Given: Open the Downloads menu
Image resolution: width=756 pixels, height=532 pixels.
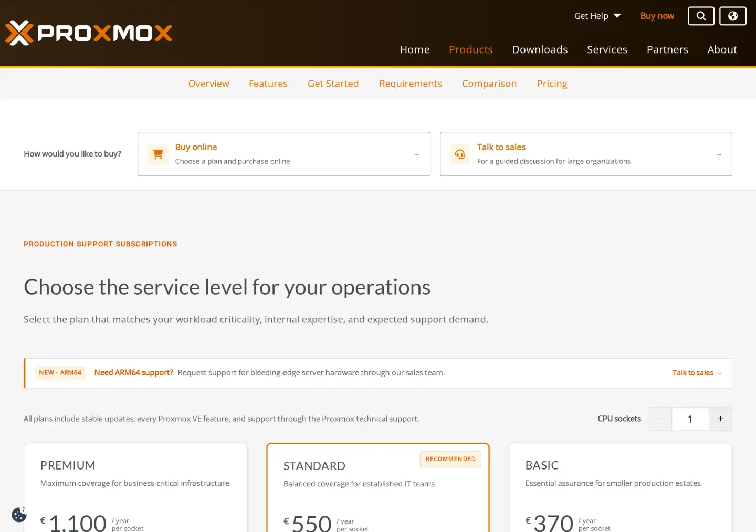Looking at the screenshot, I should pos(540,49).
